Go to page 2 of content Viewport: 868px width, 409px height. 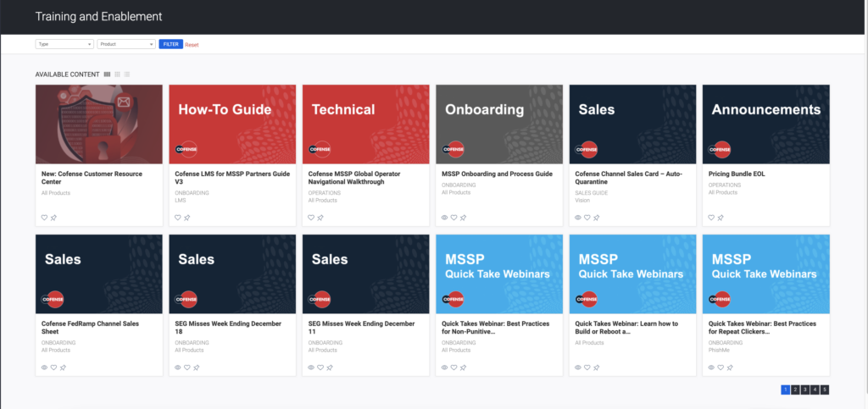tap(795, 390)
